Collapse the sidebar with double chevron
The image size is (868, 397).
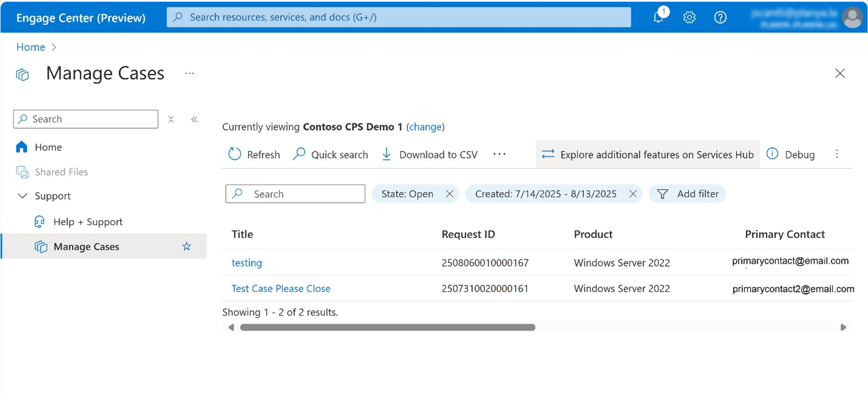click(x=194, y=119)
